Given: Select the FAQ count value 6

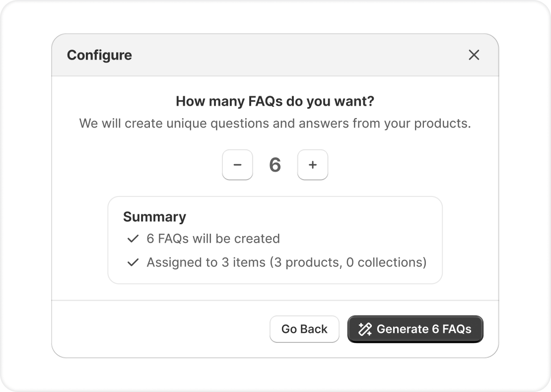Looking at the screenshot, I should click(275, 165).
